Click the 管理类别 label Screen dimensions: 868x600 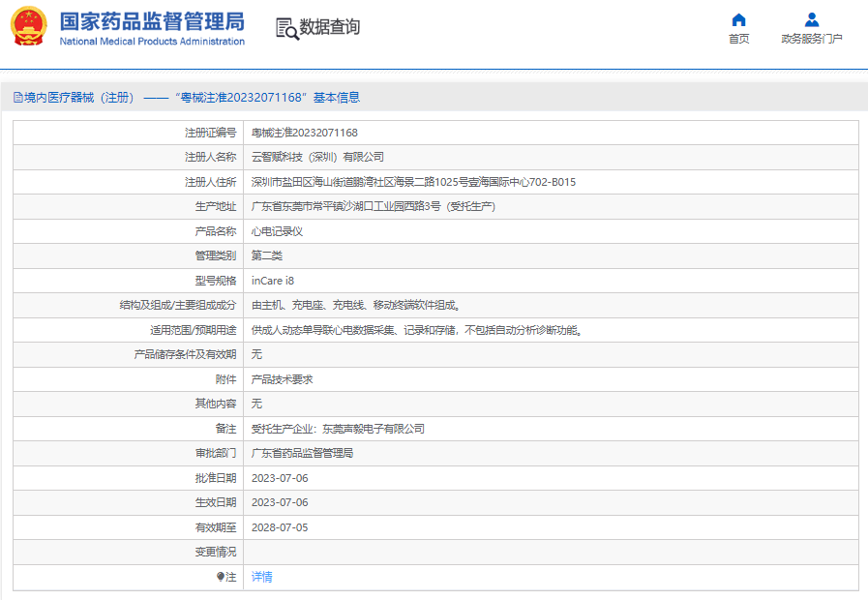click(x=216, y=255)
